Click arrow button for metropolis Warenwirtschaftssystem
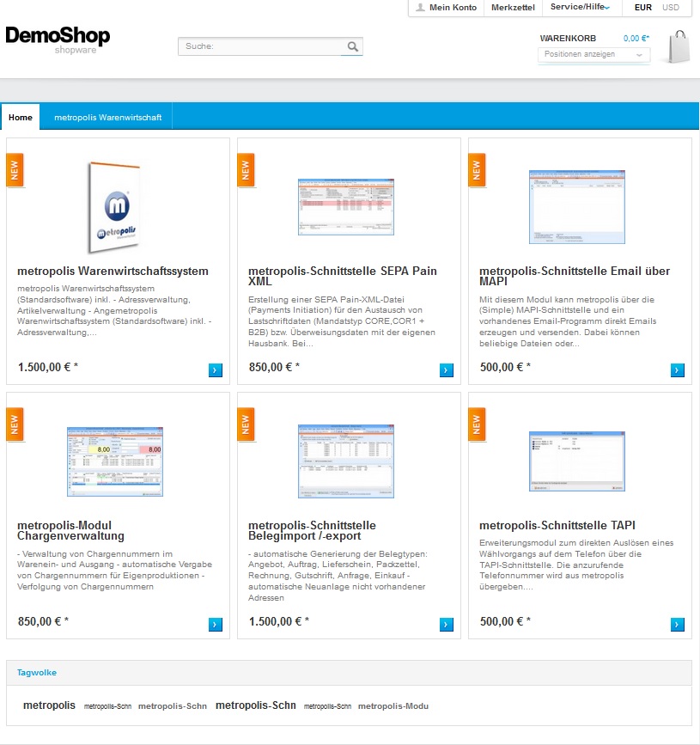 click(215, 370)
